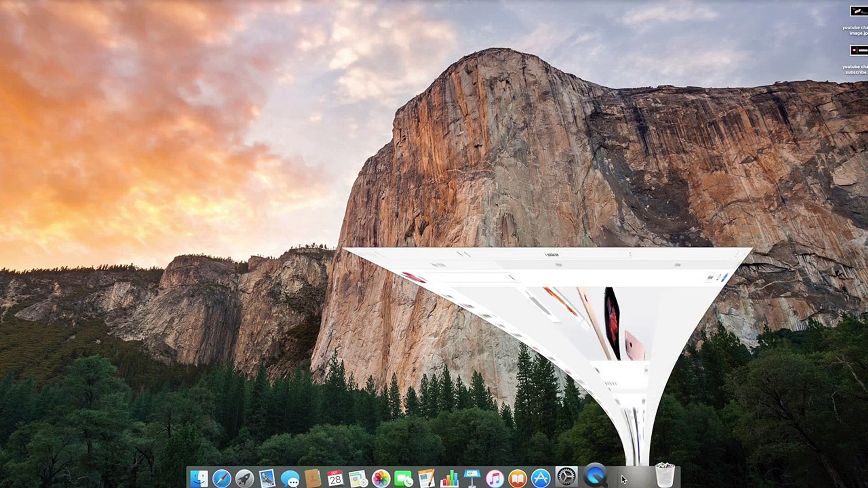This screenshot has height=488, width=868.
Task: Launch Safari from the Dock
Action: click(x=222, y=478)
